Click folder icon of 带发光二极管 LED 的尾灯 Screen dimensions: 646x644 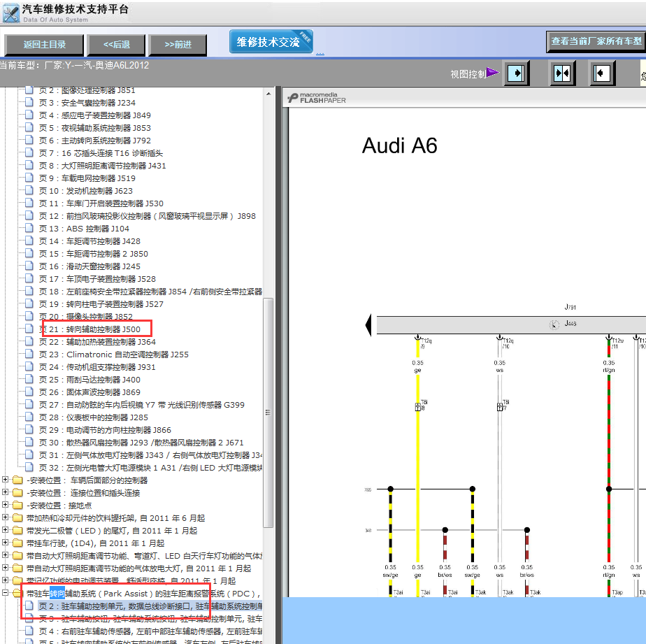pos(17,530)
